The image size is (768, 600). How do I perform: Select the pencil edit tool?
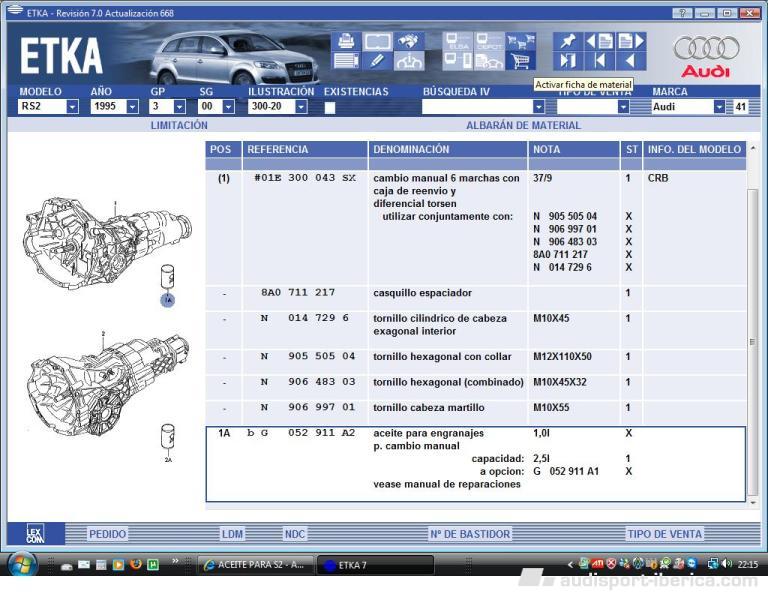point(377,61)
